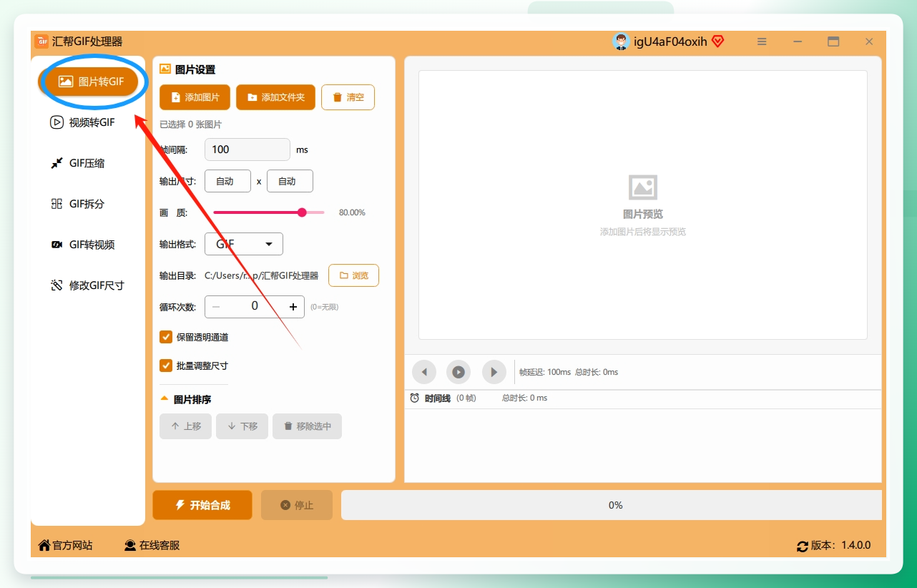Switch to GIF压缩 mode
917x588 pixels.
point(78,163)
